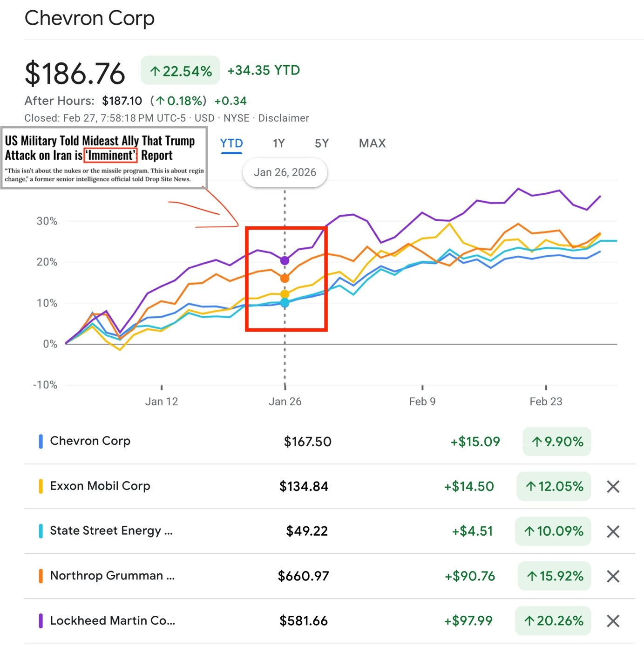Remove Exxon Mobil Corp comparison
644x647 pixels.
click(613, 487)
